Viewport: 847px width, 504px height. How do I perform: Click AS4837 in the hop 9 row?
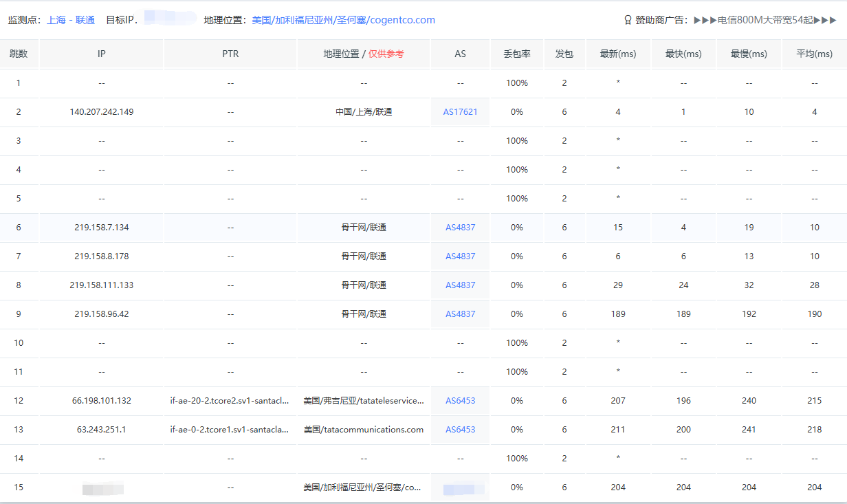(x=460, y=314)
